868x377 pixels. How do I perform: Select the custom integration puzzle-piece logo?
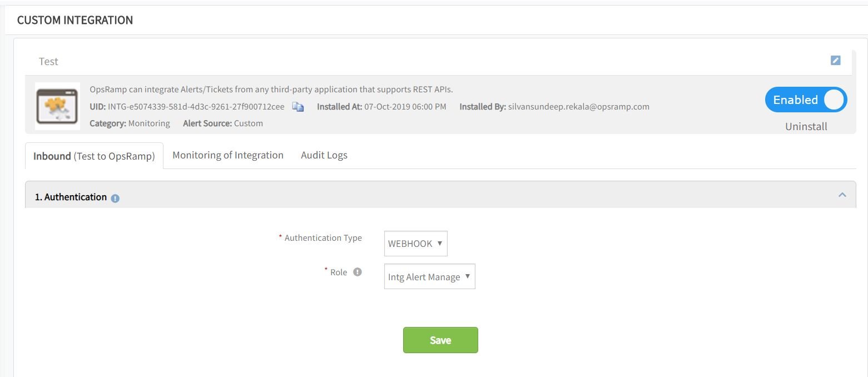point(57,105)
